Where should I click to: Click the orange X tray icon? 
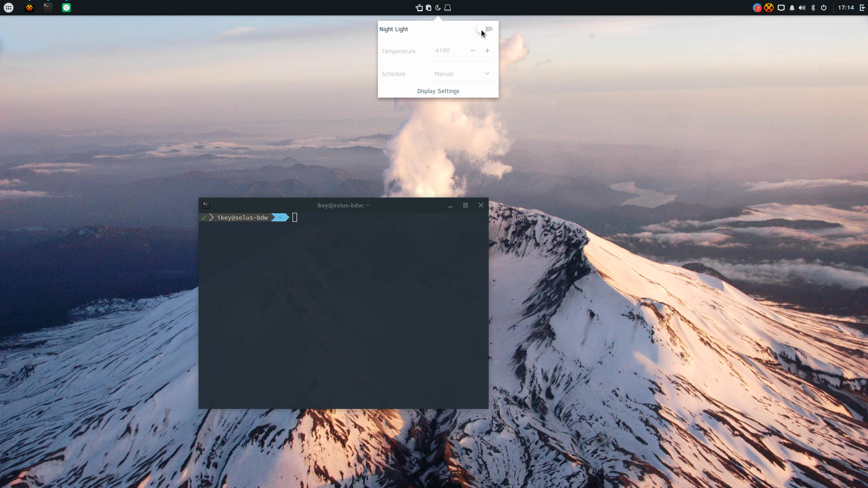[769, 8]
